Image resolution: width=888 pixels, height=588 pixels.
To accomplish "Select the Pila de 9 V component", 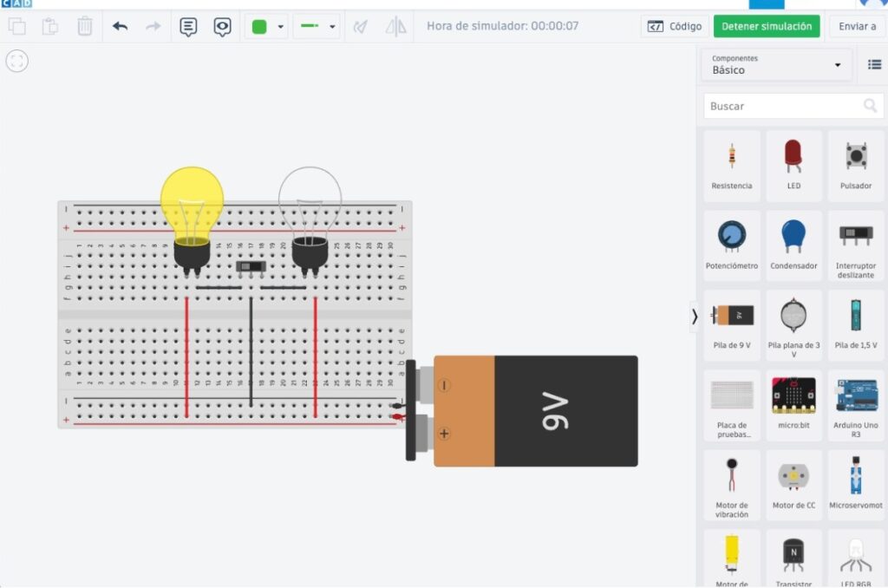I will point(732,324).
